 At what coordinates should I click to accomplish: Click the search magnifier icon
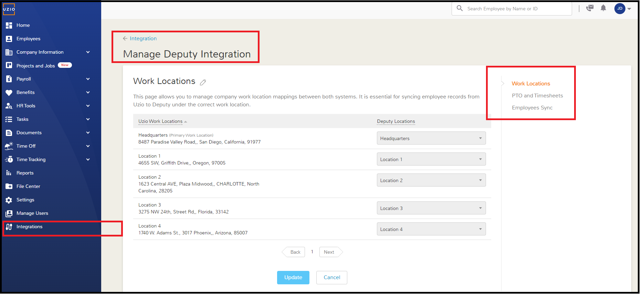[460, 8]
